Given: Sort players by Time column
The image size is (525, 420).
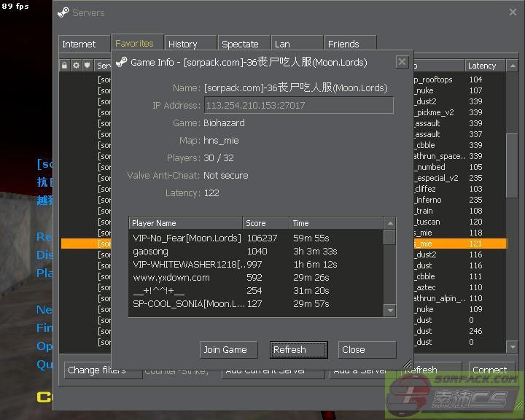Looking at the screenshot, I should (x=335, y=223).
